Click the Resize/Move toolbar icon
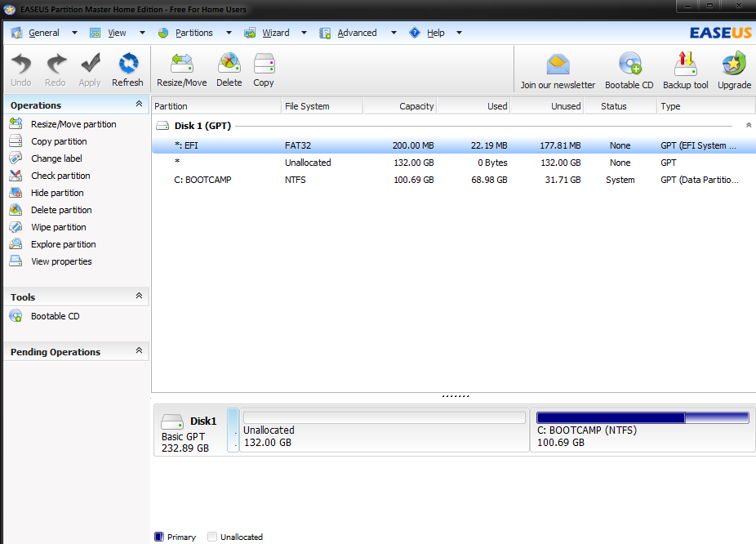 pyautogui.click(x=182, y=64)
